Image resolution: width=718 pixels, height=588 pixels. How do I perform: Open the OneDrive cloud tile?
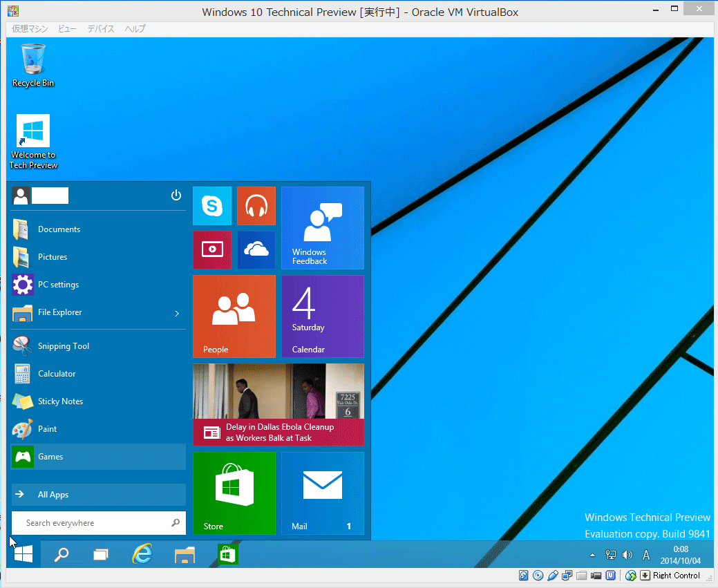(x=256, y=249)
